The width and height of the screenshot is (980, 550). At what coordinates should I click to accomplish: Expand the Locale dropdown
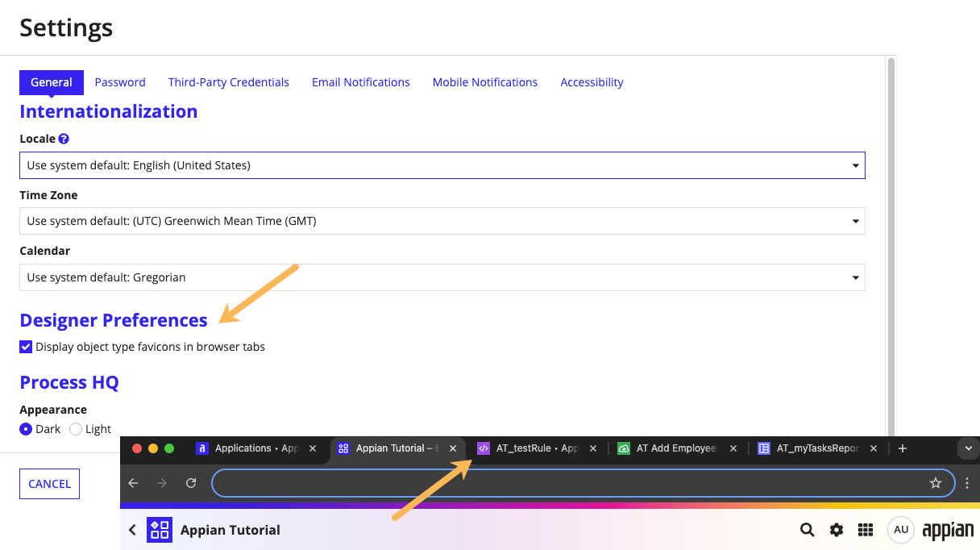click(x=442, y=165)
